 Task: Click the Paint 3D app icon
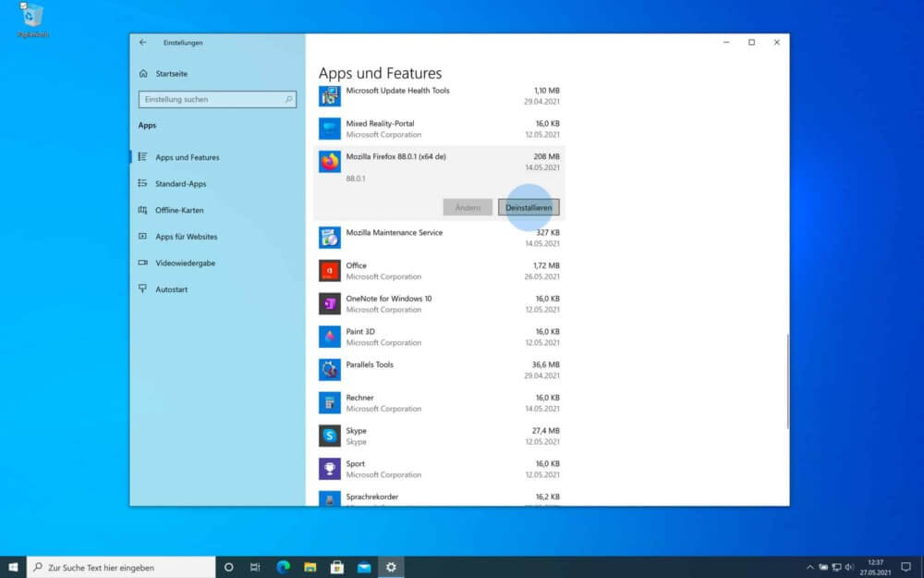(x=330, y=337)
